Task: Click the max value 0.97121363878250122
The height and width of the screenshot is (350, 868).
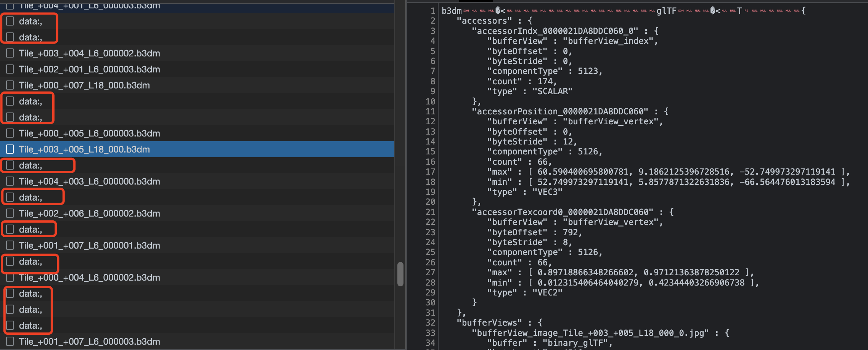Action: point(691,272)
